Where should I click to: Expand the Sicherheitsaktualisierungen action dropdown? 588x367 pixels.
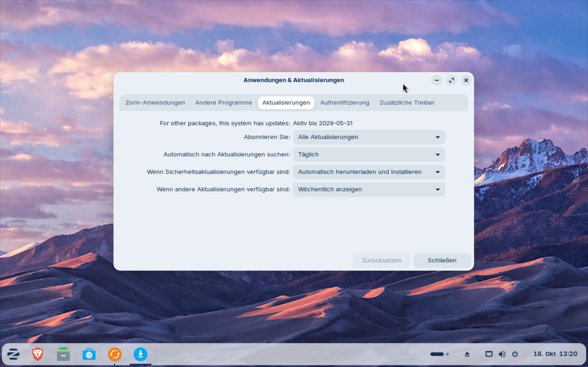point(369,172)
